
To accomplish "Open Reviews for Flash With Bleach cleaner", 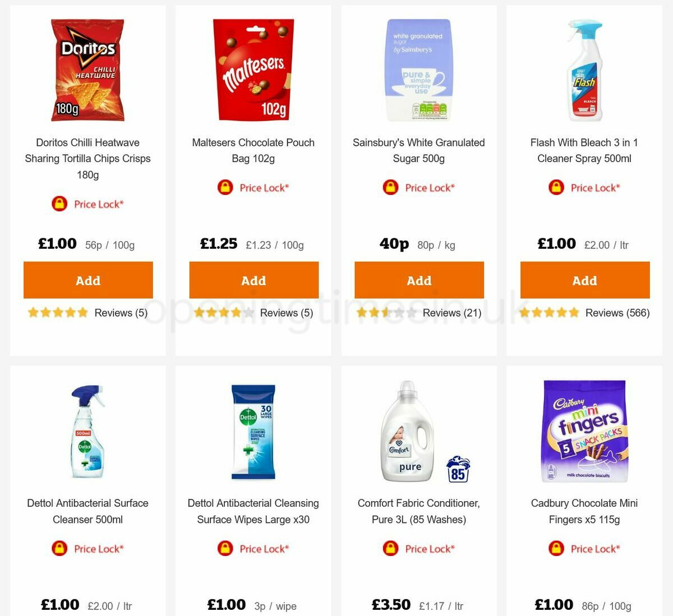I will click(x=617, y=313).
